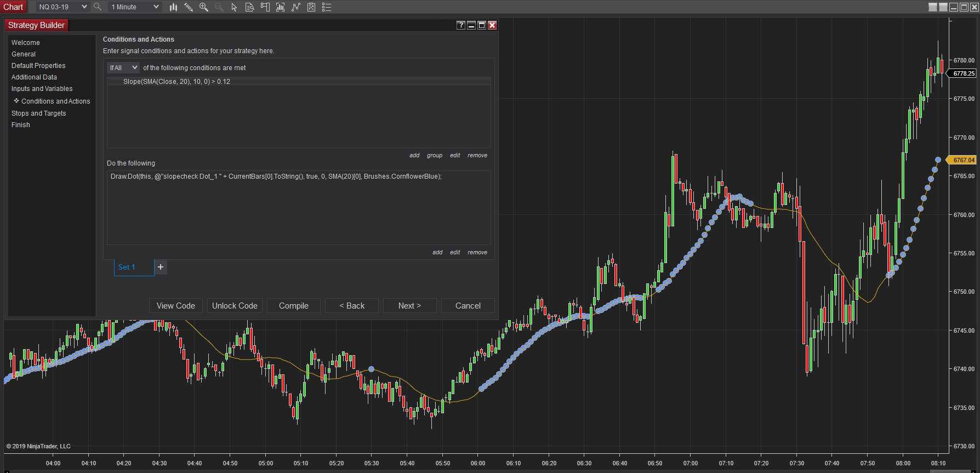Open the Drawing Tools pencil icon
Image resolution: width=980 pixels, height=473 pixels.
189,7
